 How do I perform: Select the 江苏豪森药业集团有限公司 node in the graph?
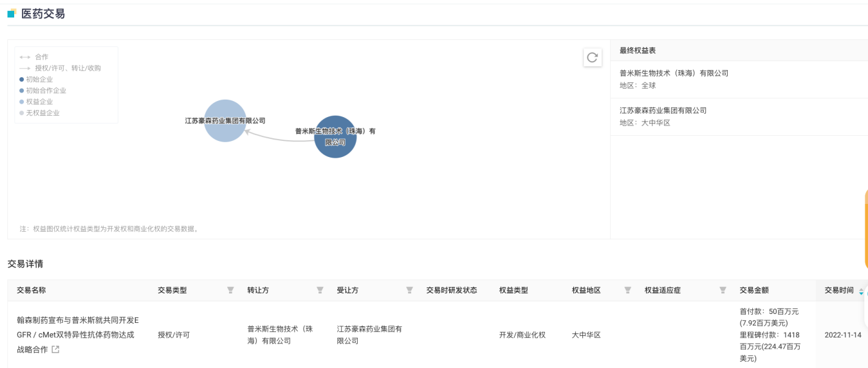225,121
